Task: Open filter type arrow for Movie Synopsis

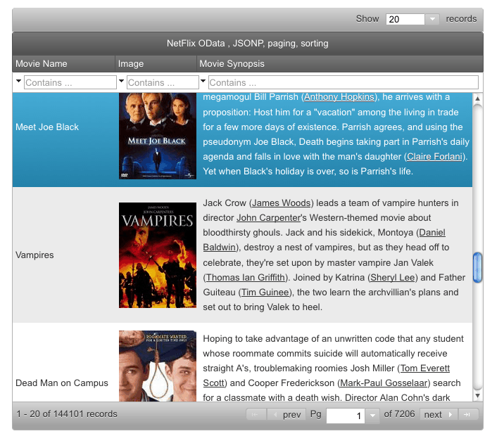Action: point(203,81)
